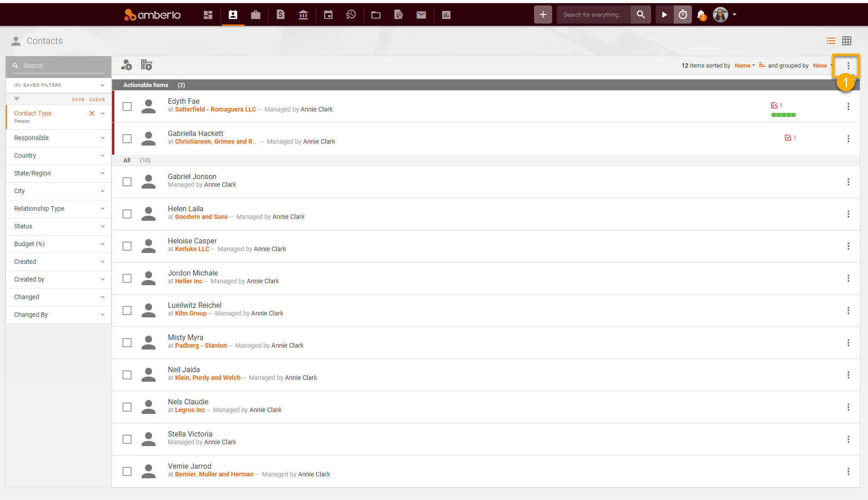Image resolution: width=868 pixels, height=500 pixels.
Task: Open the document search icon in top bar
Action: click(398, 15)
